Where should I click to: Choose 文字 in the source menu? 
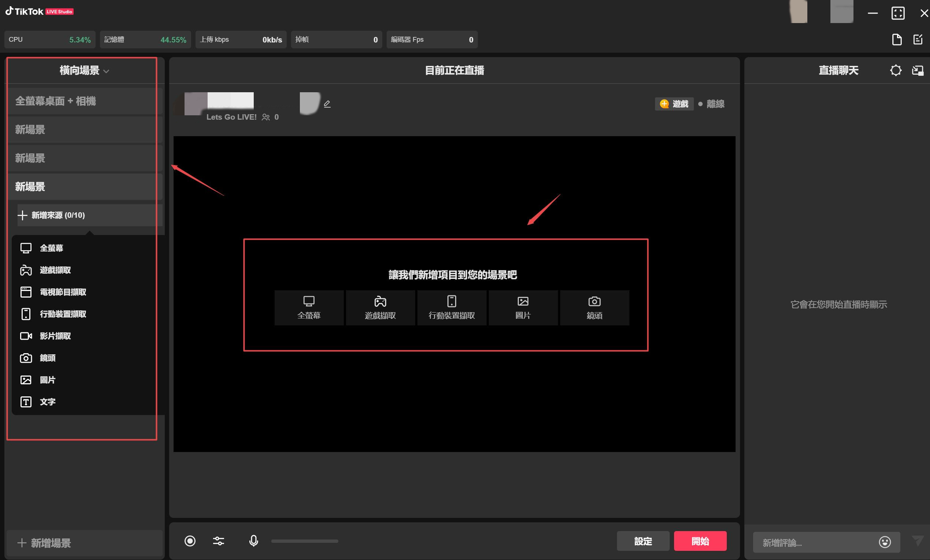pos(48,402)
